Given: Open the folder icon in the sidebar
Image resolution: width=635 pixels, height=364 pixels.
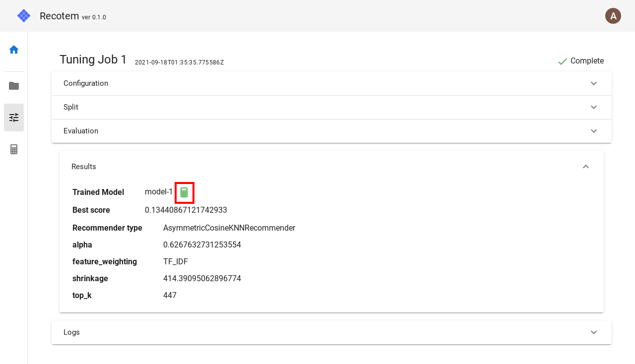Looking at the screenshot, I should click(x=14, y=86).
